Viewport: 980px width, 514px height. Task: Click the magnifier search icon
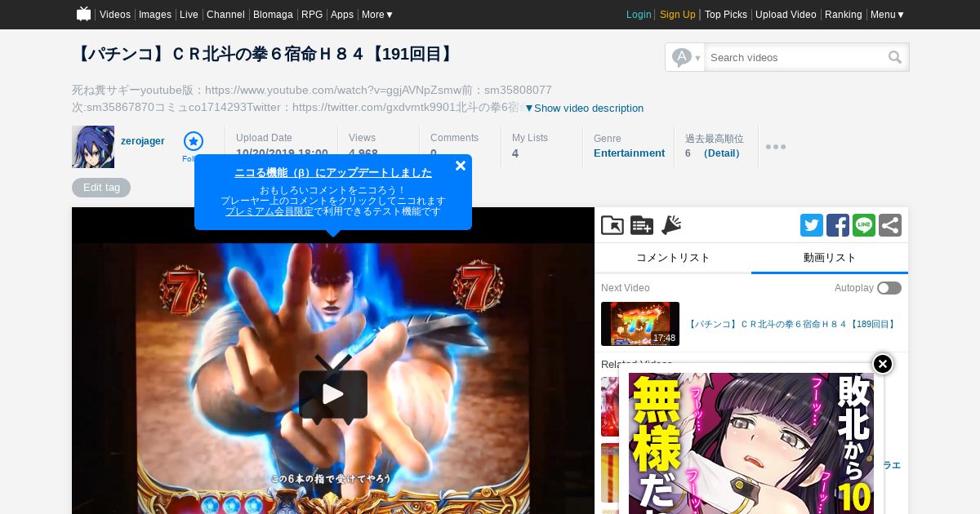tap(895, 57)
